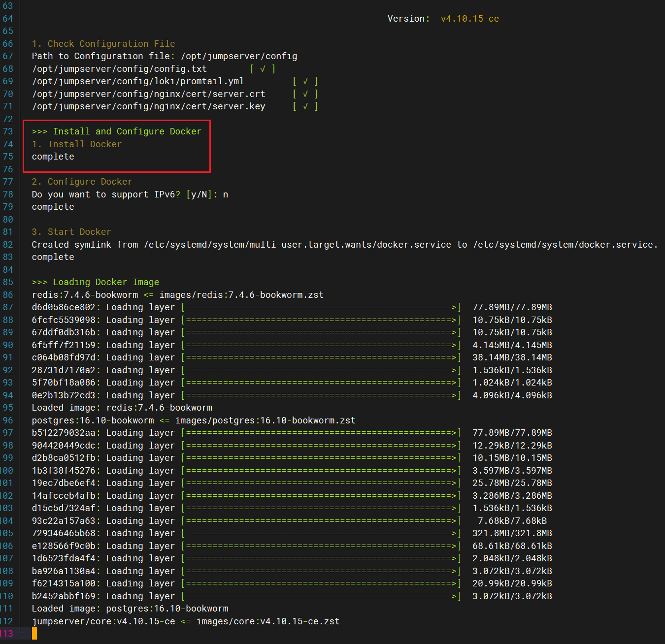665x644 pixels.
Task: Click layer ID 19ec7dbe6ef4
Action: tap(64, 483)
